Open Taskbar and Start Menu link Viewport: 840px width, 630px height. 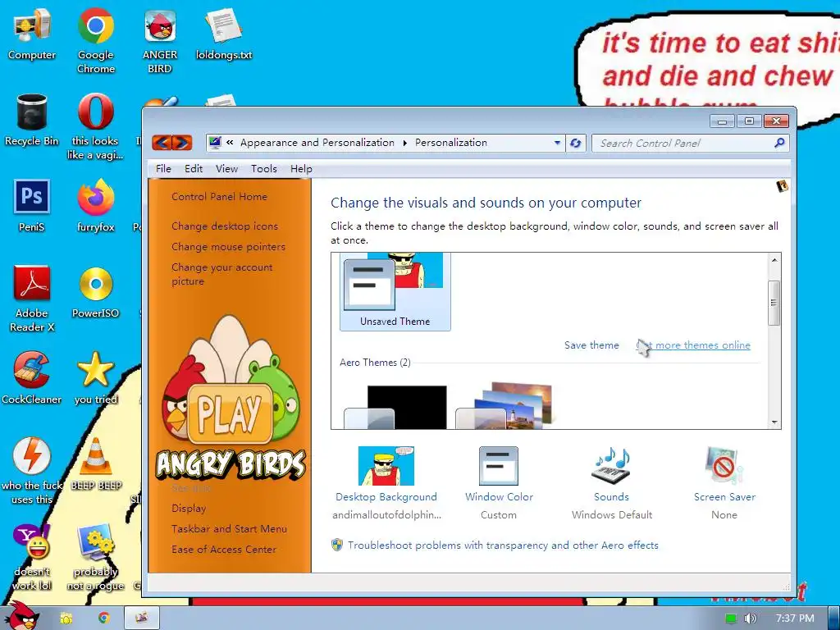[x=229, y=529]
